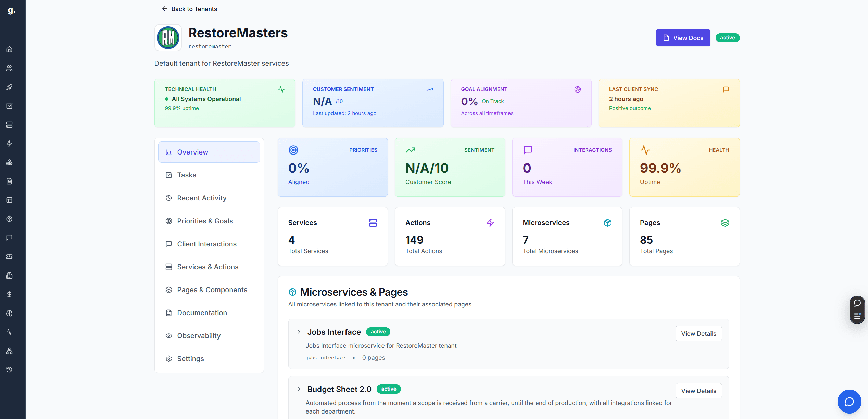Open Actions via the lightning bolt icon

[x=9, y=144]
